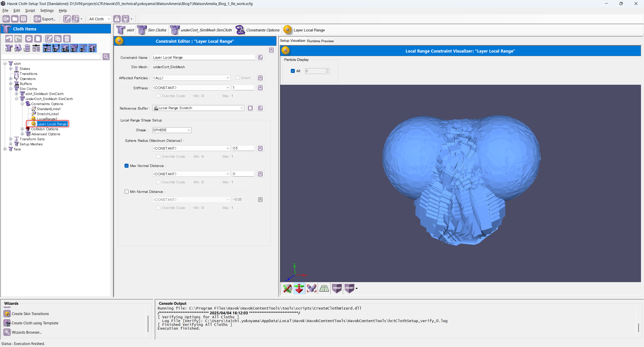Click the import arrow icon in main toolbar
The image size is (644, 347).
(x=6, y=19)
